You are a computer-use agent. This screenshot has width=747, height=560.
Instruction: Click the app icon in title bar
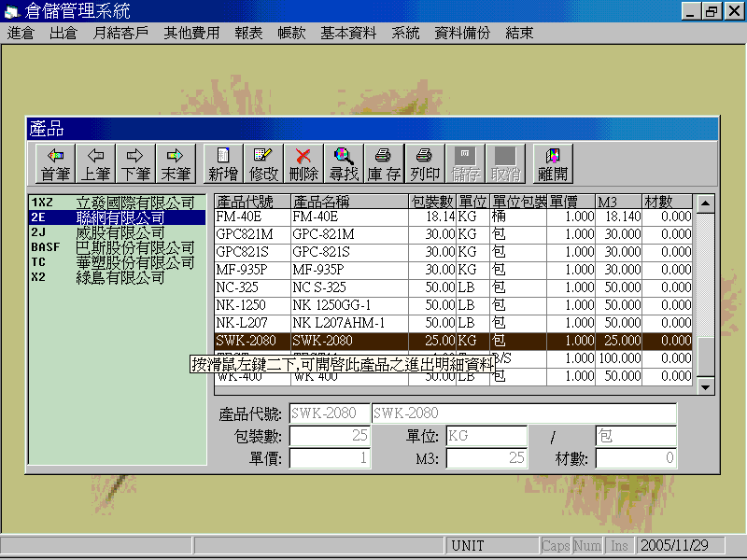[x=12, y=11]
